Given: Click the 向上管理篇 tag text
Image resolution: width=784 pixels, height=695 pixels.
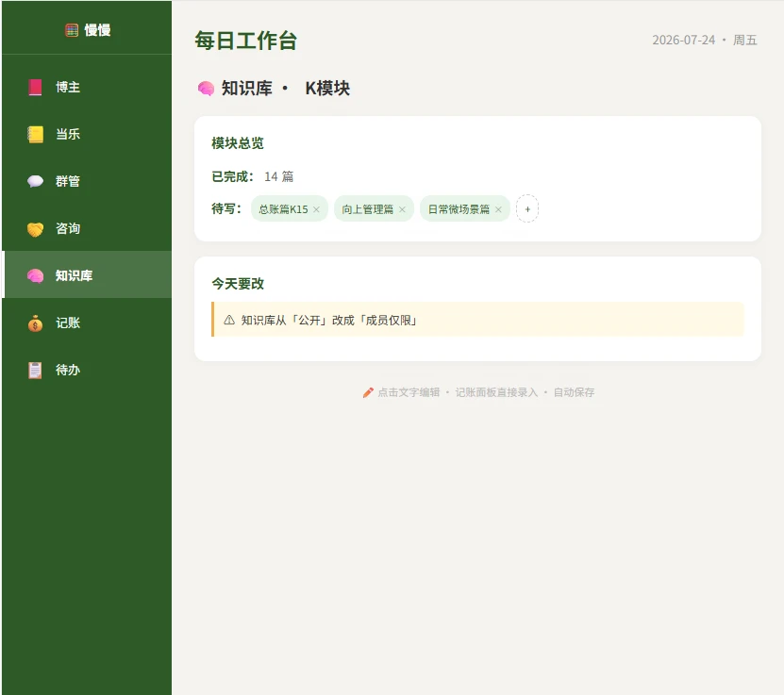Looking at the screenshot, I should pos(368,209).
